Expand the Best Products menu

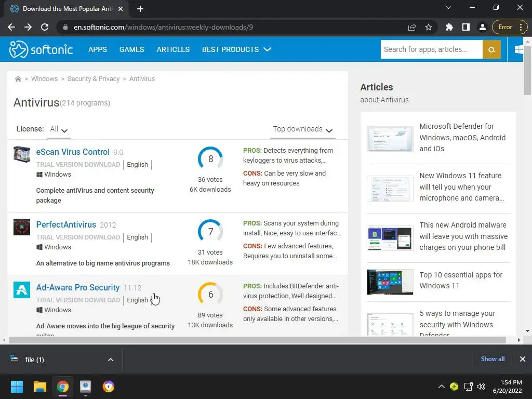236,49
